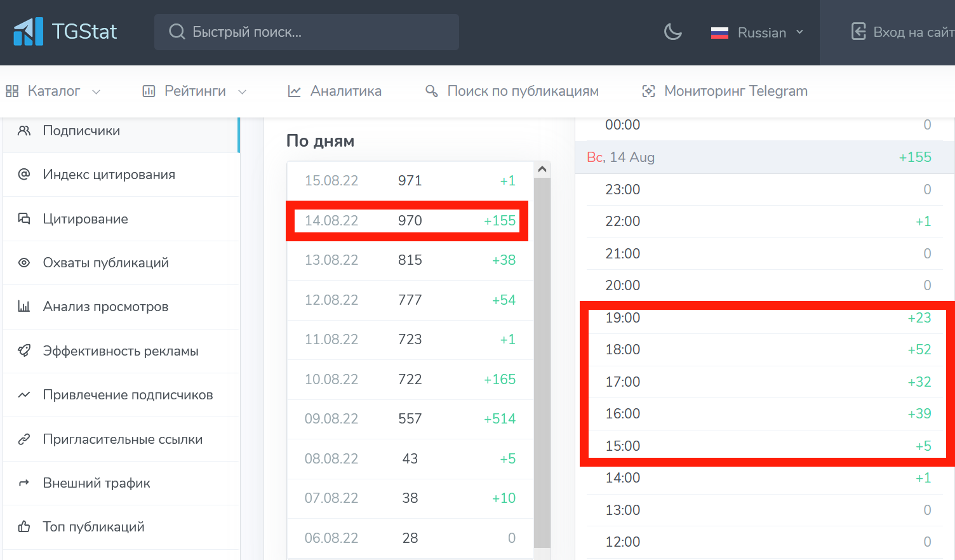This screenshot has height=560, width=955.
Task: Click the magnifier icon in quick search
Action: (177, 32)
